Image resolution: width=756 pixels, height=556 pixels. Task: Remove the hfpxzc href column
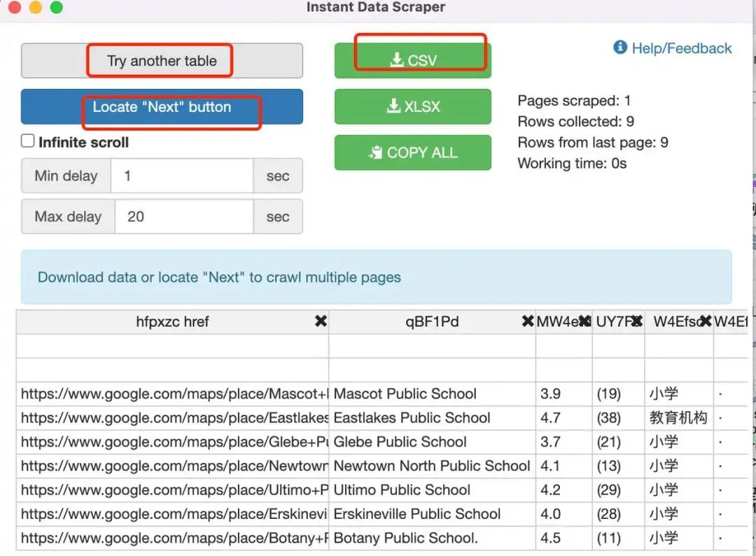[x=321, y=322]
